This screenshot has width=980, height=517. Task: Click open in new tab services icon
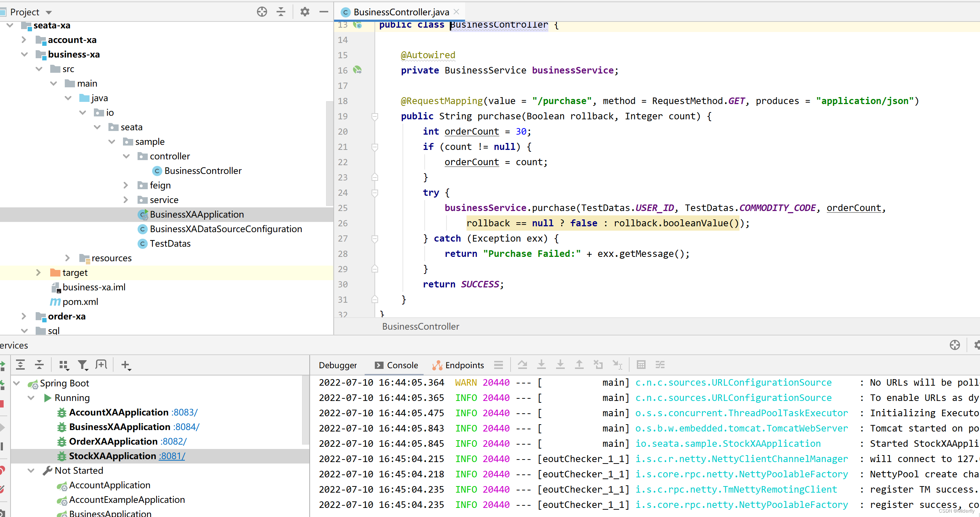101,365
